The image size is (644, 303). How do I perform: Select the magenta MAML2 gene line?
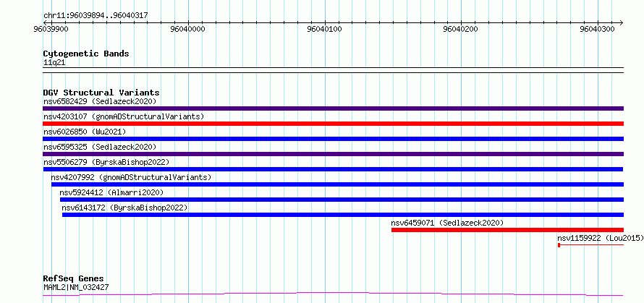(333, 294)
